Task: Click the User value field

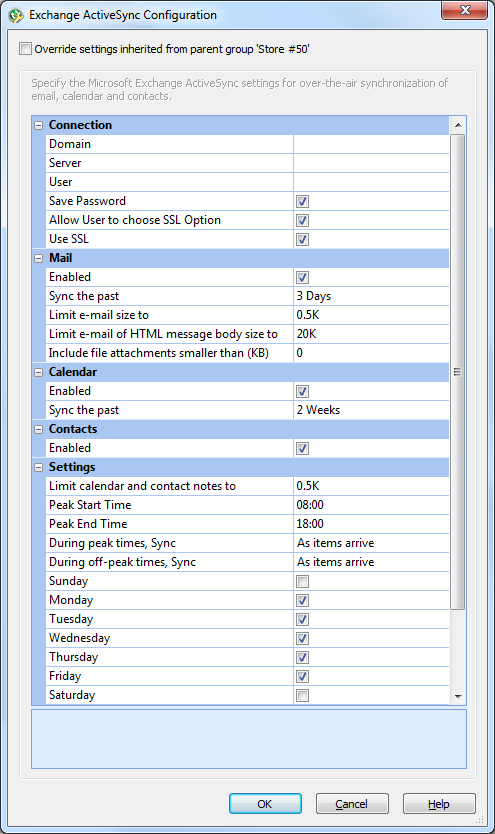Action: [x=371, y=182]
